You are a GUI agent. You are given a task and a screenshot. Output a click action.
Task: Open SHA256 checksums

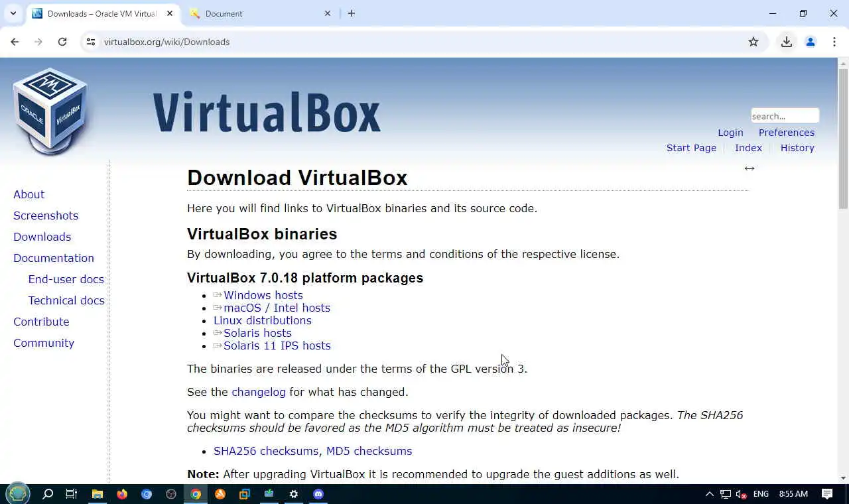(x=266, y=451)
